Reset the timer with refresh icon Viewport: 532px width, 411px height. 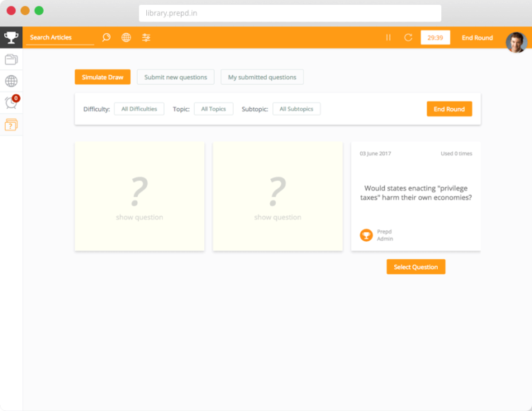pyautogui.click(x=408, y=37)
